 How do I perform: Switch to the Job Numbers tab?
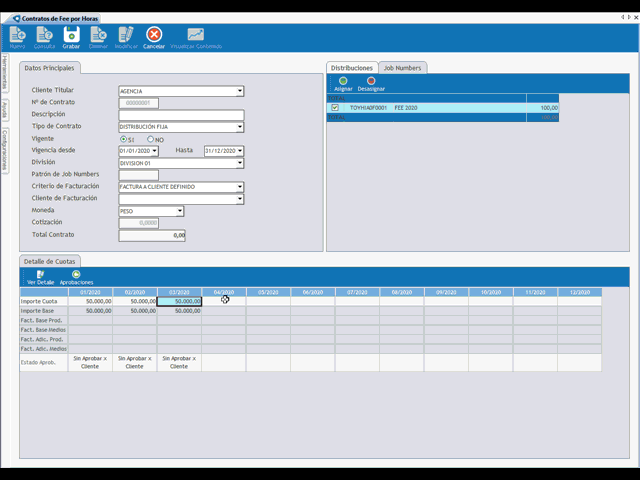[403, 68]
